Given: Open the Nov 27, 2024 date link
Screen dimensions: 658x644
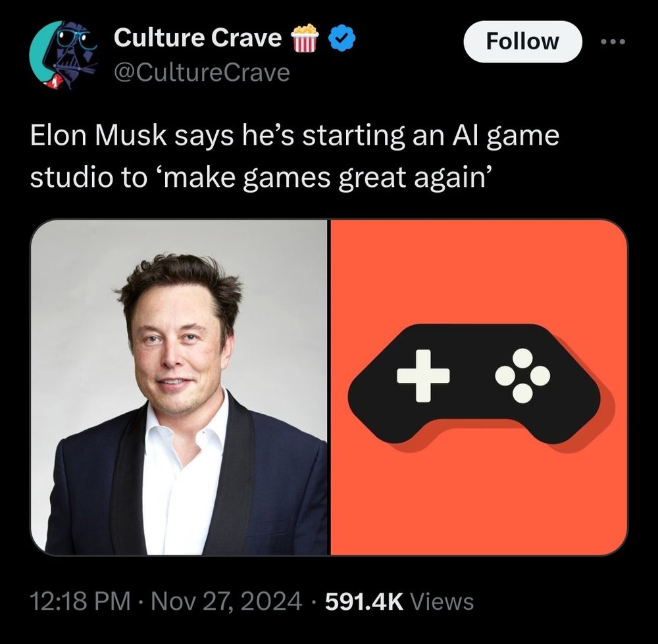Looking at the screenshot, I should (226, 601).
